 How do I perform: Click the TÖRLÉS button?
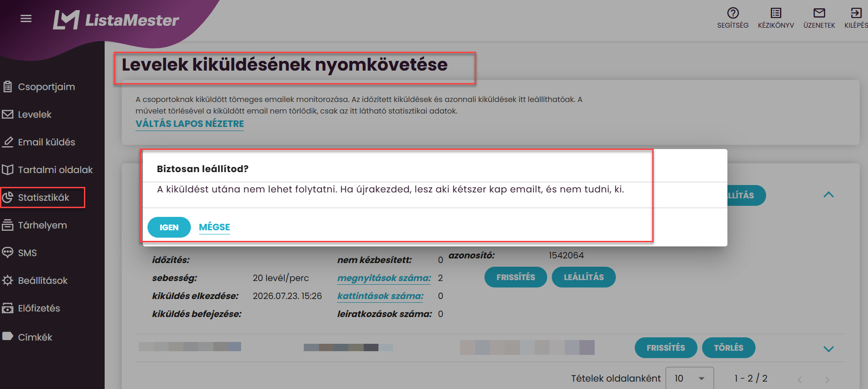[728, 347]
